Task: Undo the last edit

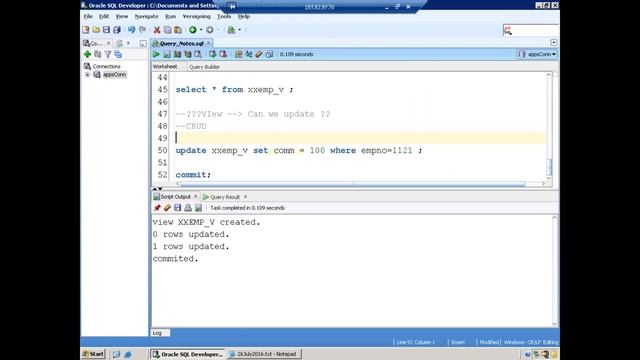Action: (131, 30)
